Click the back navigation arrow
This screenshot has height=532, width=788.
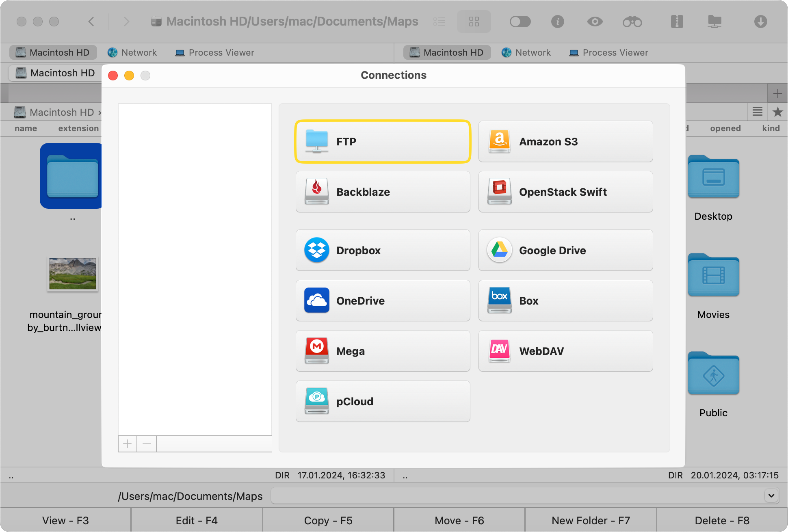point(91,22)
